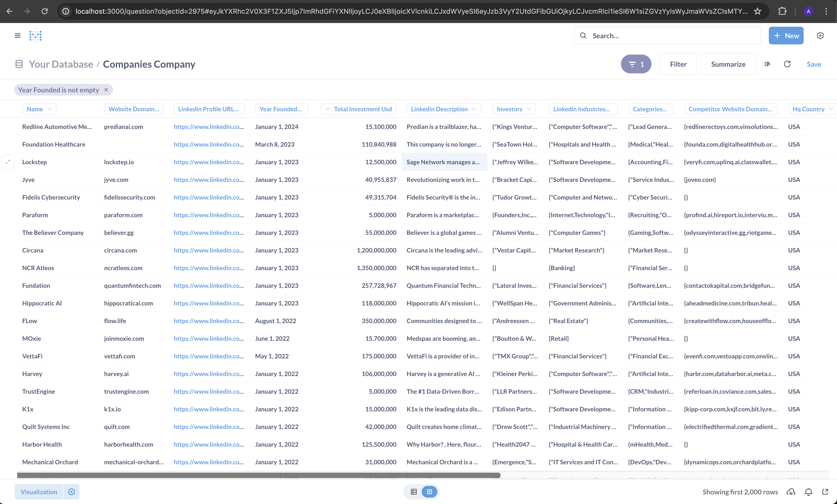Open Linkedin Industries column header
837x504 pixels.
pos(583,109)
